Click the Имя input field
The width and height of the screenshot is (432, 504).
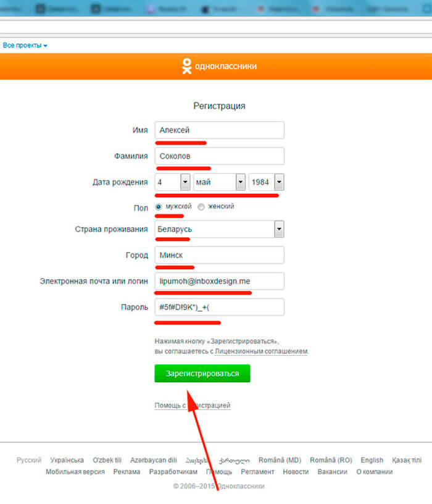219,130
